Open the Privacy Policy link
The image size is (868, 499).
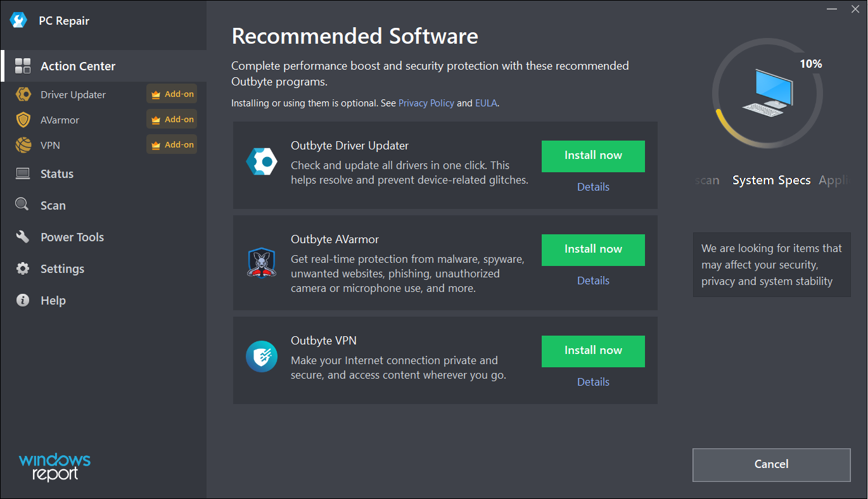click(426, 103)
